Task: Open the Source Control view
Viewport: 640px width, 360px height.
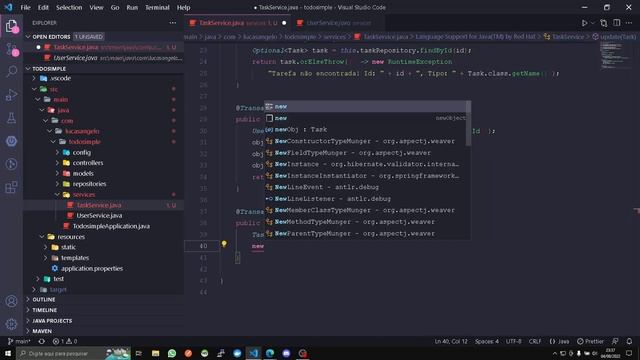Action: (x=11, y=49)
